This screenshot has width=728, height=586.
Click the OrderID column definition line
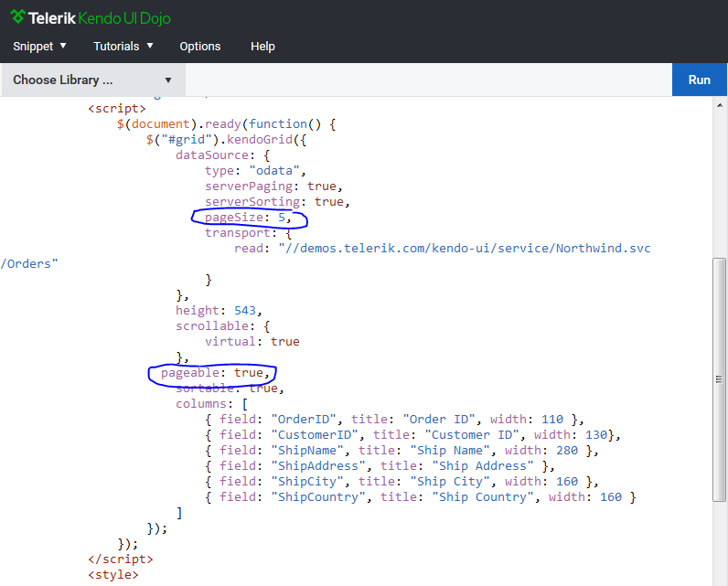coord(394,420)
